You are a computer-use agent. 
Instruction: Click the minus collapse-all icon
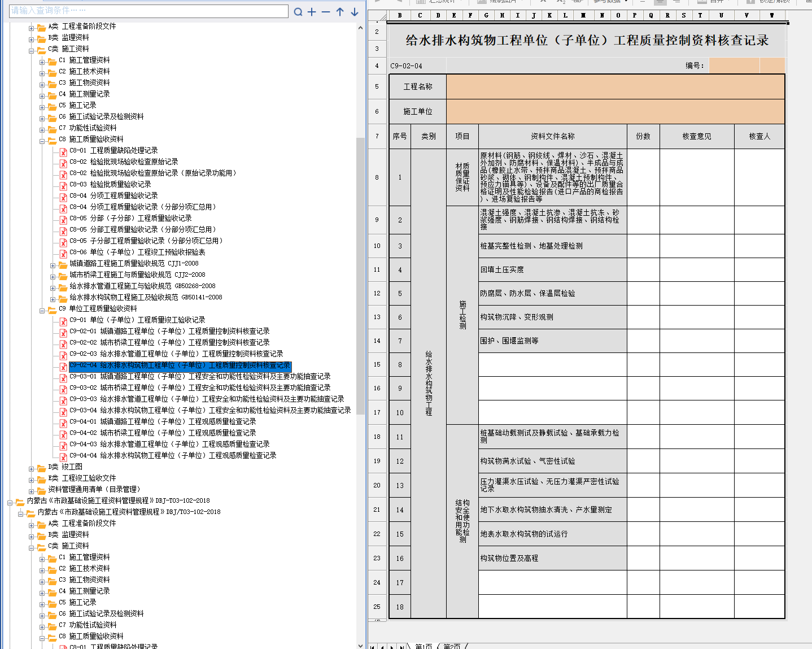pyautogui.click(x=326, y=12)
